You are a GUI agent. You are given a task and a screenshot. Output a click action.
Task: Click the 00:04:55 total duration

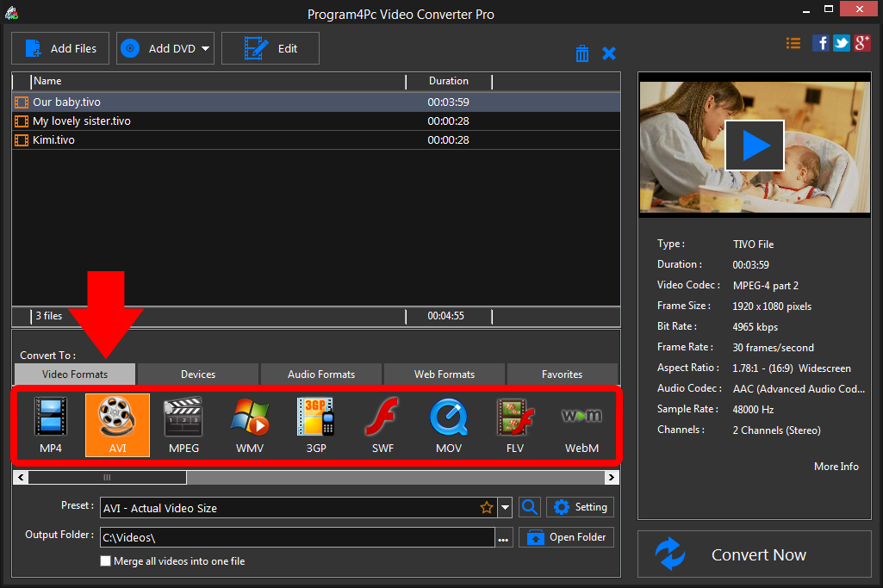point(445,316)
